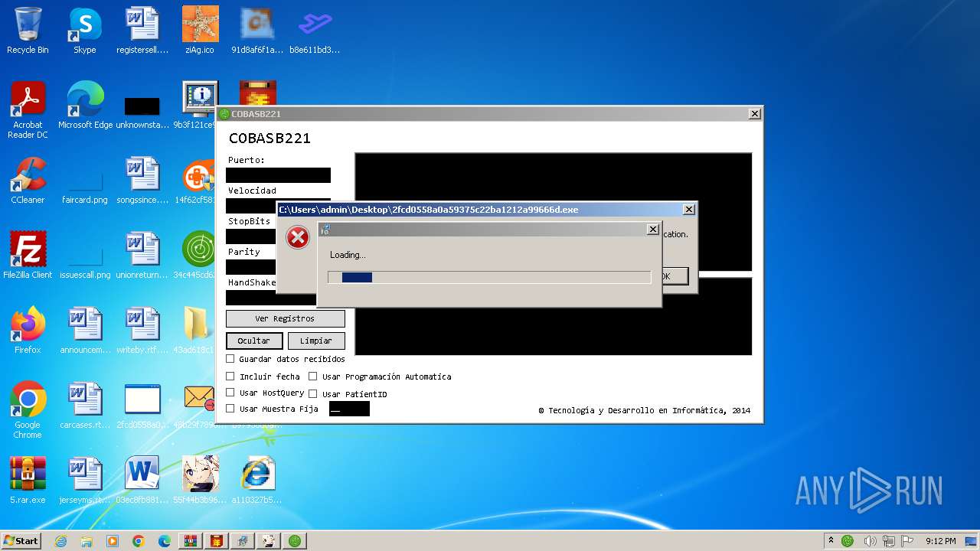Select the unknownsta desktop file

[x=142, y=106]
